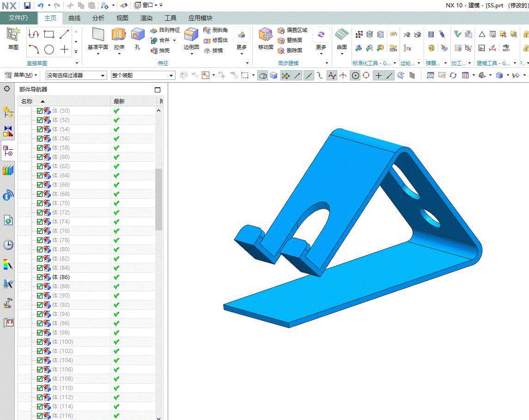Open the File (文件) menu

pos(18,18)
